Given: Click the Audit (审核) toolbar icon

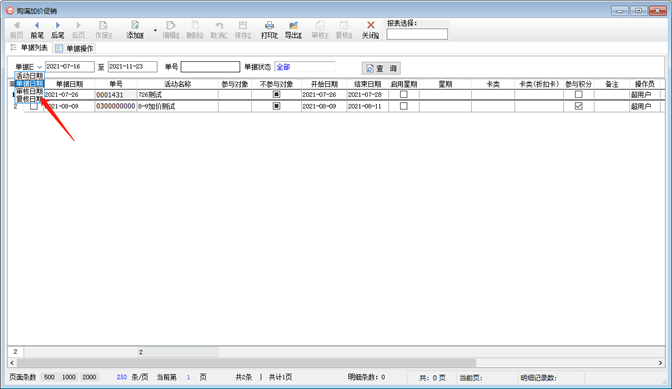Looking at the screenshot, I should [320, 30].
